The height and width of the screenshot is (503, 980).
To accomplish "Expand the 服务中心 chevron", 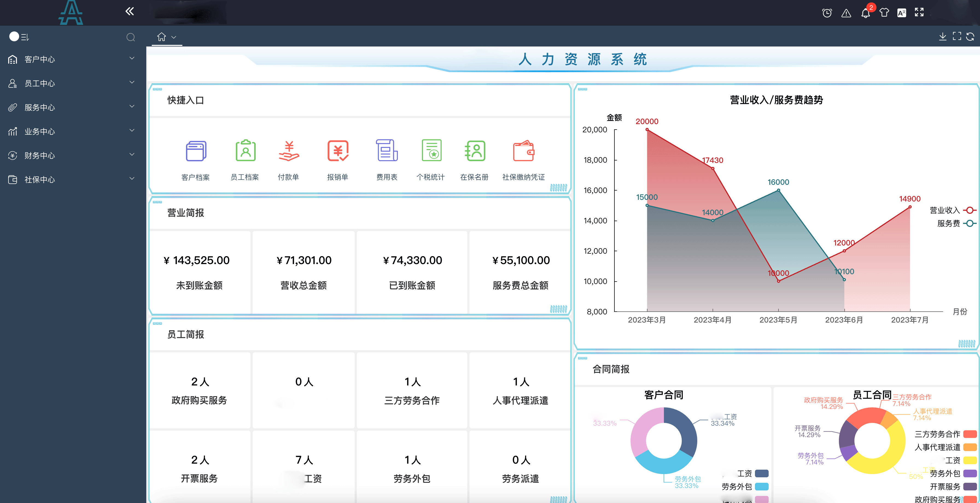I will tap(132, 106).
